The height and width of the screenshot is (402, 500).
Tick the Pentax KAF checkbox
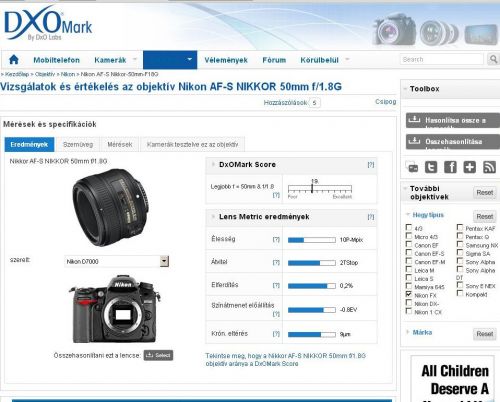[x=460, y=227]
